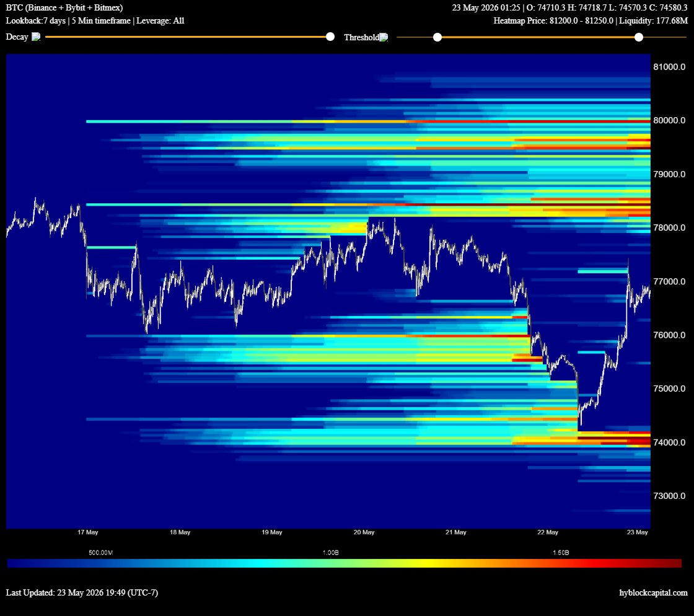Click the 17 May date label
This screenshot has width=694, height=616.
click(87, 532)
